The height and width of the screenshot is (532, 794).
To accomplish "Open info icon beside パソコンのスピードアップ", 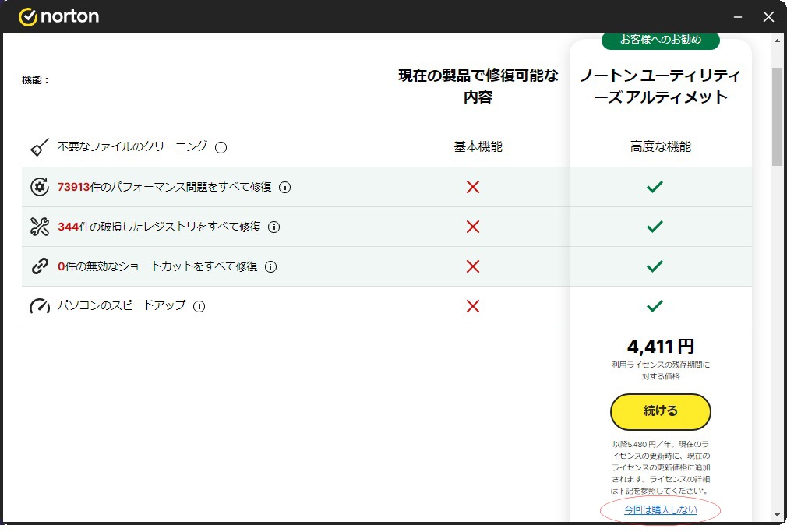I will [x=199, y=307].
